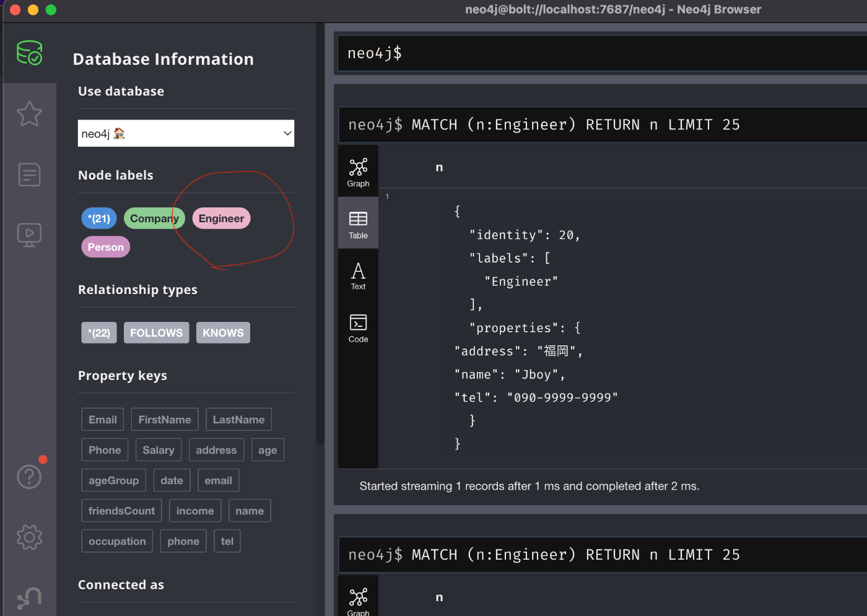Click the ageGroup property key
The image size is (867, 616).
coord(114,480)
